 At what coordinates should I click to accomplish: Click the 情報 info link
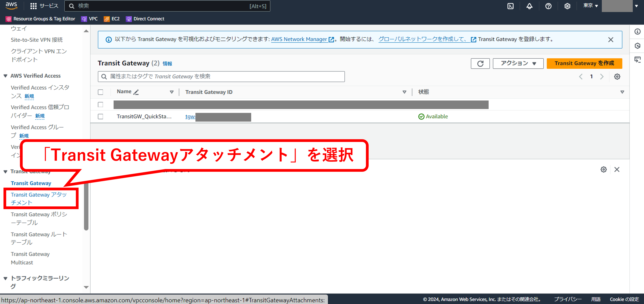click(x=167, y=64)
